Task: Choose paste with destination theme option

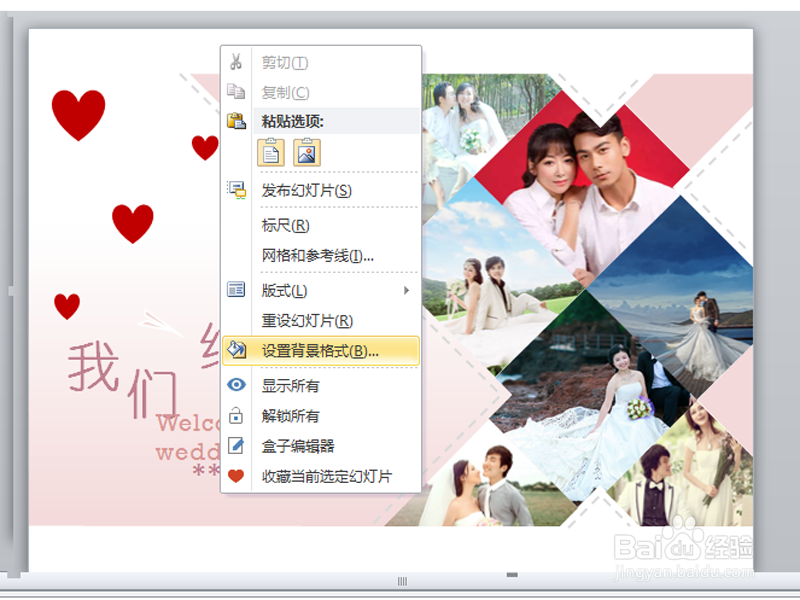Action: pos(271,152)
